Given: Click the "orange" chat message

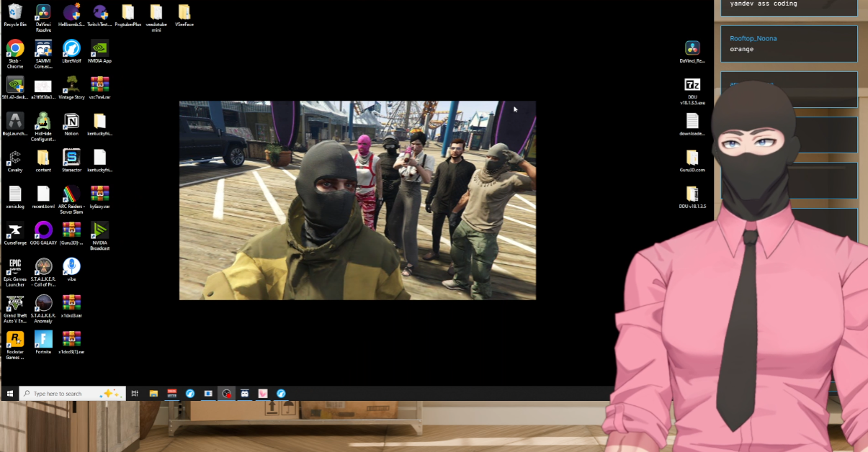Looking at the screenshot, I should pyautogui.click(x=742, y=49).
